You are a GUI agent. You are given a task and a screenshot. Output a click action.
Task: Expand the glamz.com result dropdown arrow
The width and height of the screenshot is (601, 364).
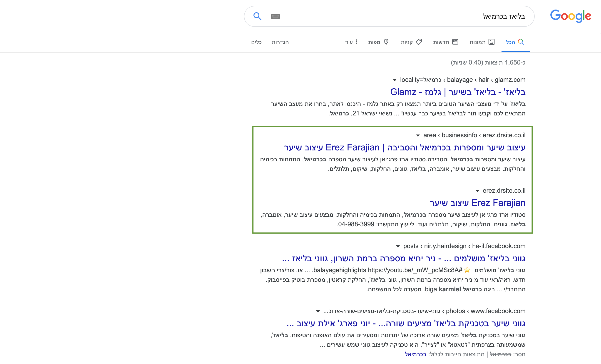pyautogui.click(x=395, y=80)
